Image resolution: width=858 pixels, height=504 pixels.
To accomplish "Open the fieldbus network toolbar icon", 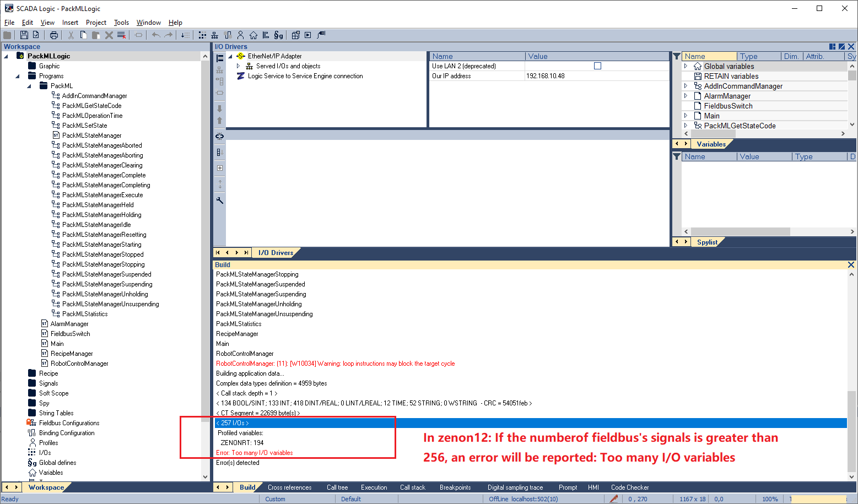I will point(215,35).
